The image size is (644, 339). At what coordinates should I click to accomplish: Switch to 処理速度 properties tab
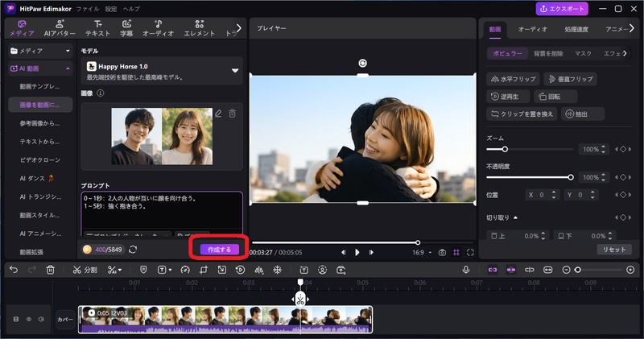coord(576,29)
